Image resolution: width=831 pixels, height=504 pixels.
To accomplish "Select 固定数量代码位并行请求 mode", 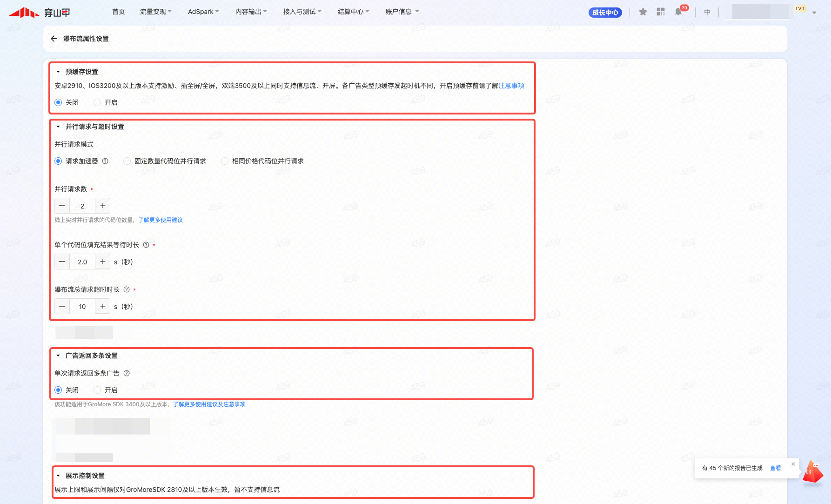I will coord(127,161).
